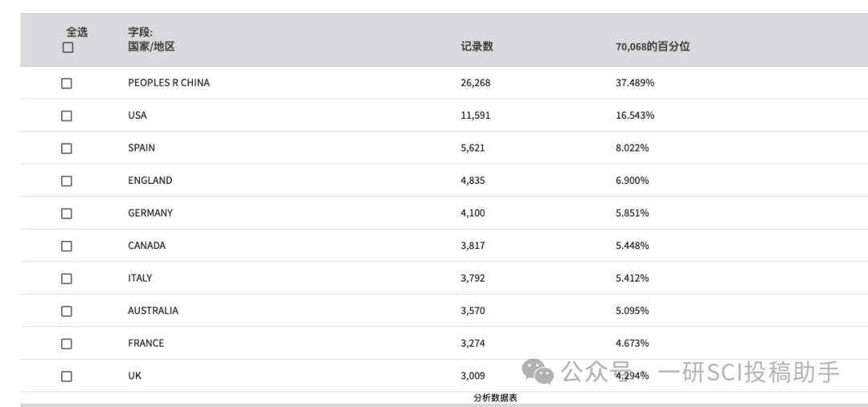Select the USA row checkbox
The height and width of the screenshot is (407, 868).
point(67,116)
